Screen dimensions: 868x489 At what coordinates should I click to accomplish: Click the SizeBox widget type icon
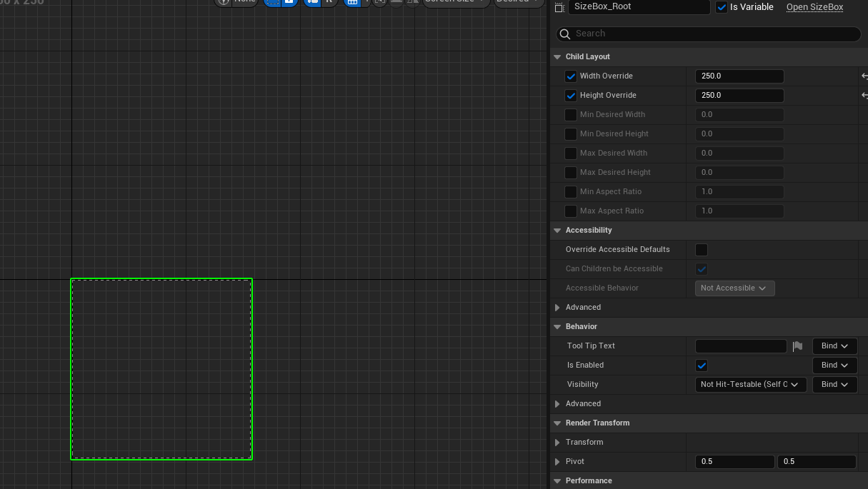click(559, 7)
